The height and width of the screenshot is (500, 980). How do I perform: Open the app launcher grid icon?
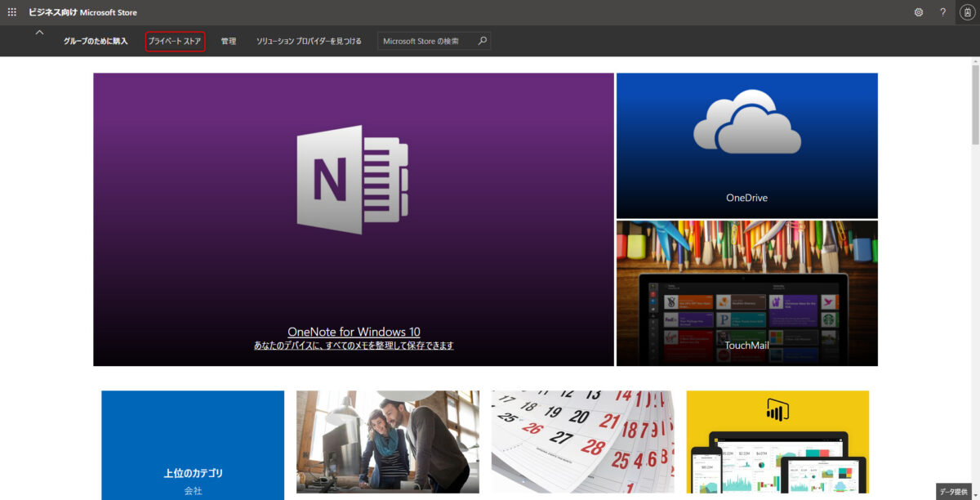click(x=11, y=11)
